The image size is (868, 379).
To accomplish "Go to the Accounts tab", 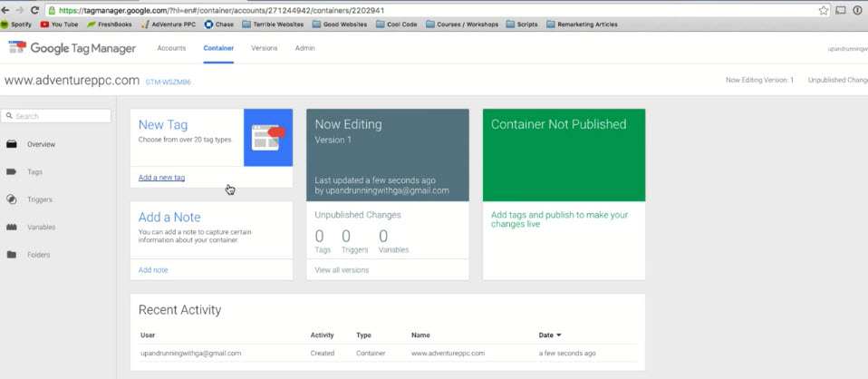I will (171, 47).
